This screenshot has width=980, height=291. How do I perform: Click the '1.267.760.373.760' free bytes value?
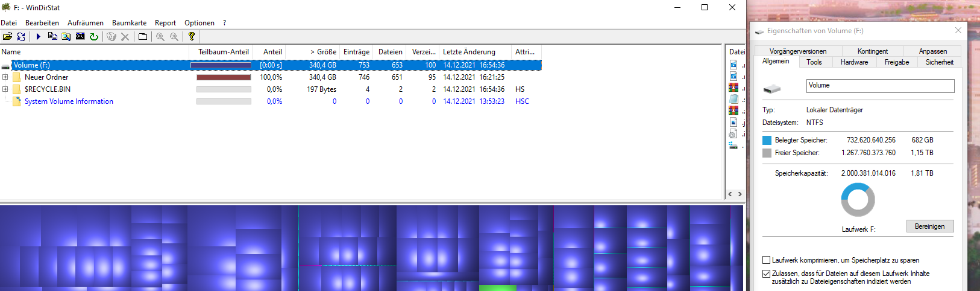(x=868, y=153)
